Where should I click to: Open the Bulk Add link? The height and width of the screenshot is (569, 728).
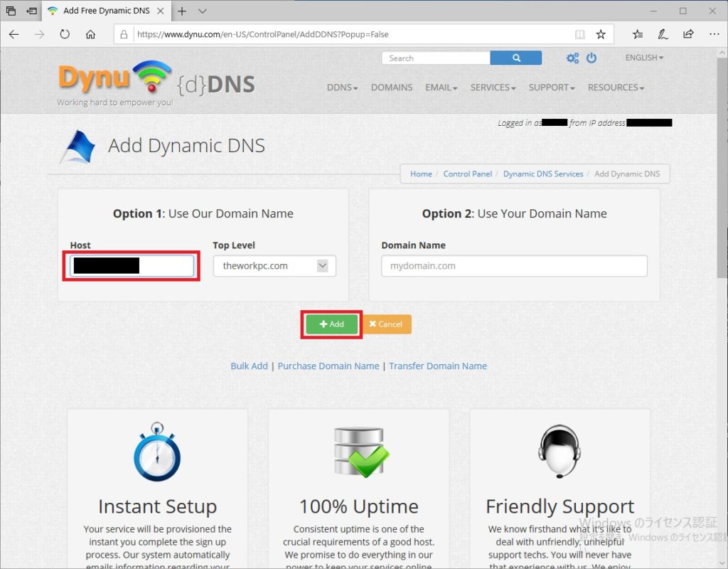250,366
